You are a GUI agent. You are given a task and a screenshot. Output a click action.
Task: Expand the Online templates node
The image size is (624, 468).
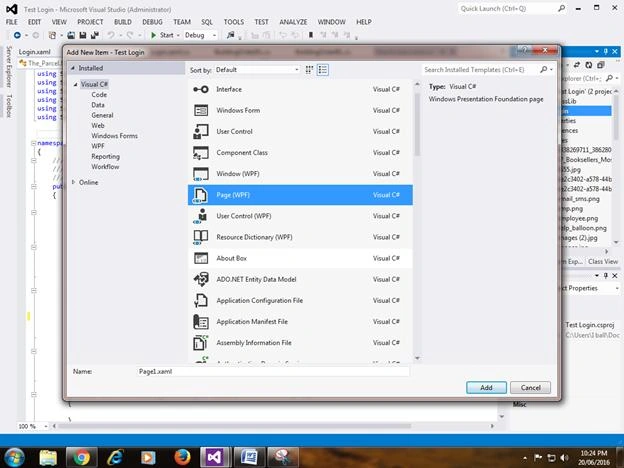(x=74, y=182)
